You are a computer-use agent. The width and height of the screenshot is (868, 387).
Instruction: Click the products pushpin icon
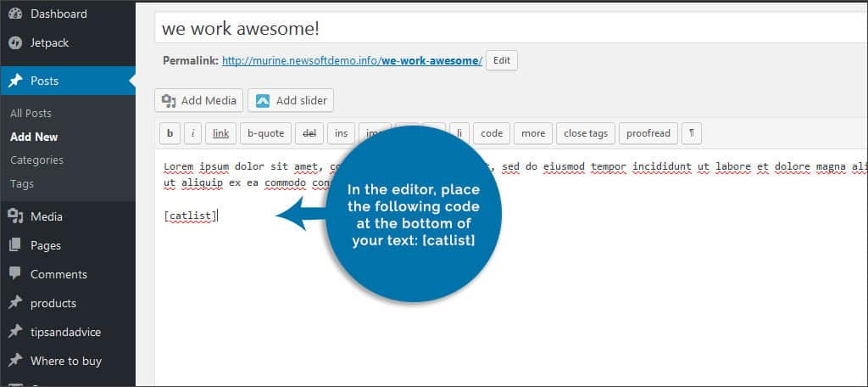[x=15, y=303]
